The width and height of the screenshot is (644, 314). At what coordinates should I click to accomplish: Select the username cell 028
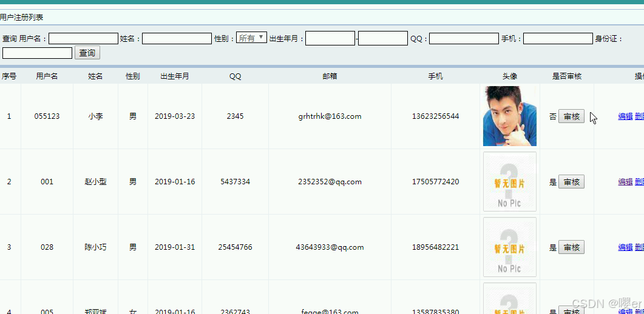(47, 247)
